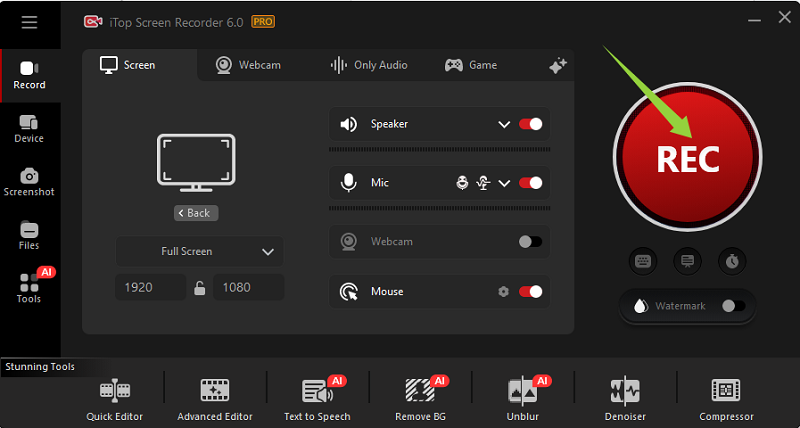Click the Back button under monitor
The image size is (800, 428).
(196, 213)
